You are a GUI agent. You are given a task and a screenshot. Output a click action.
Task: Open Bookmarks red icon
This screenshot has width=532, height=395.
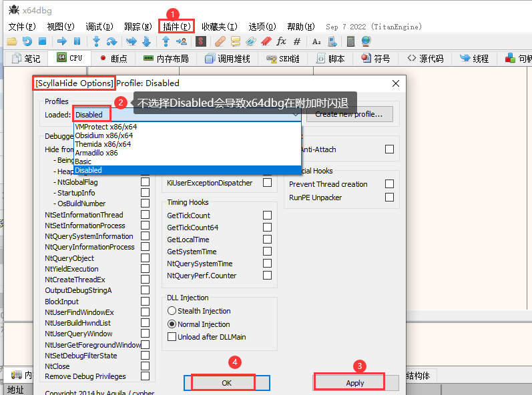tap(266, 41)
